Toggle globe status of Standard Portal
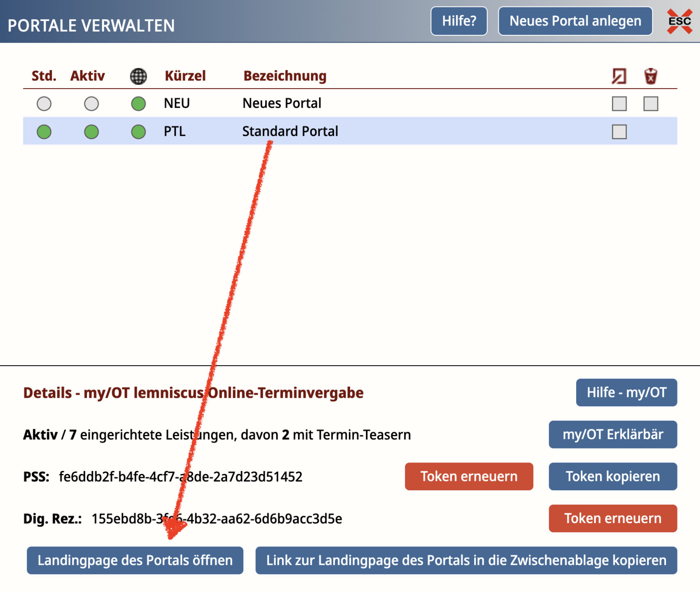Viewport: 700px width, 592px height. tap(139, 132)
